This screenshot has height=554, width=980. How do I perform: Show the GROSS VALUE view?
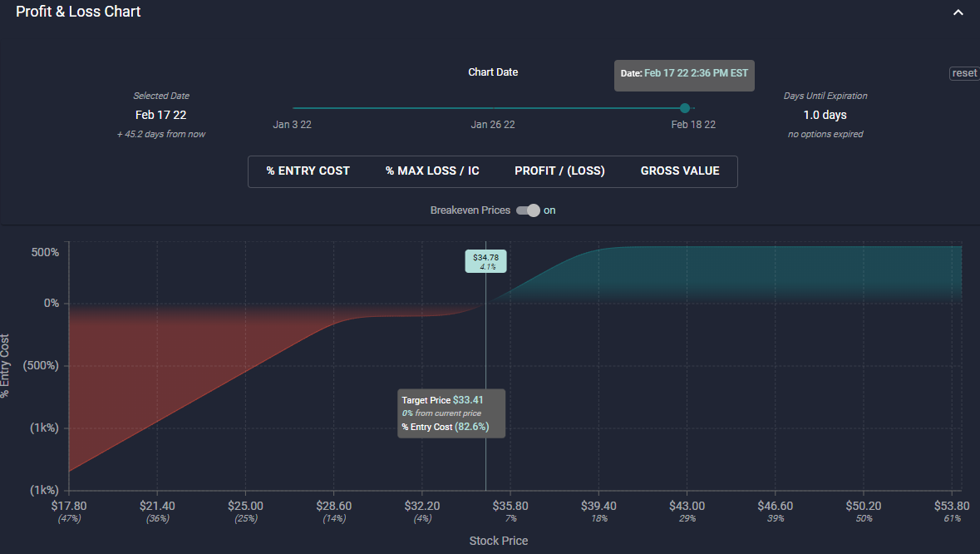(x=680, y=171)
